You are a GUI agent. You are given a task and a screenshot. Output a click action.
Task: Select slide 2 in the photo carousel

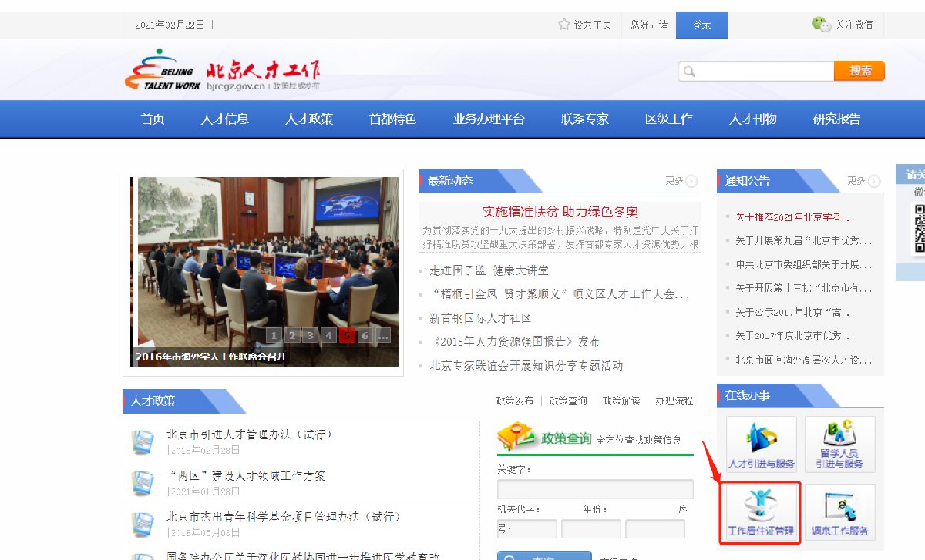(x=292, y=335)
